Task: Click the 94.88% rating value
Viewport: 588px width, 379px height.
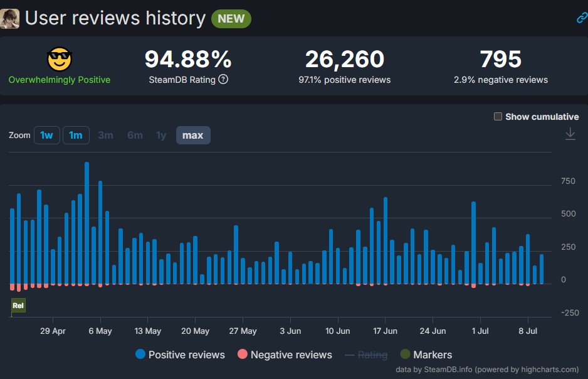Action: pos(188,59)
